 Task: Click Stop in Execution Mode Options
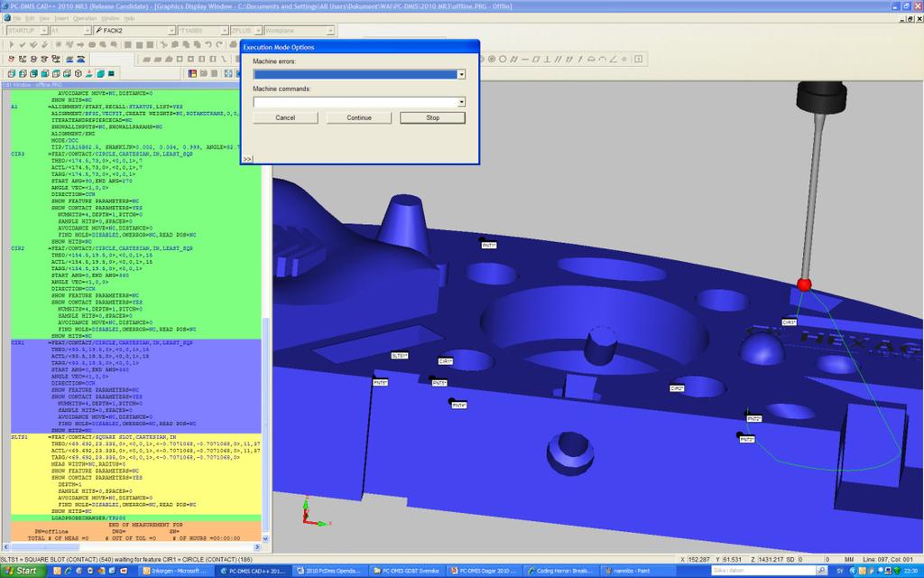(432, 118)
